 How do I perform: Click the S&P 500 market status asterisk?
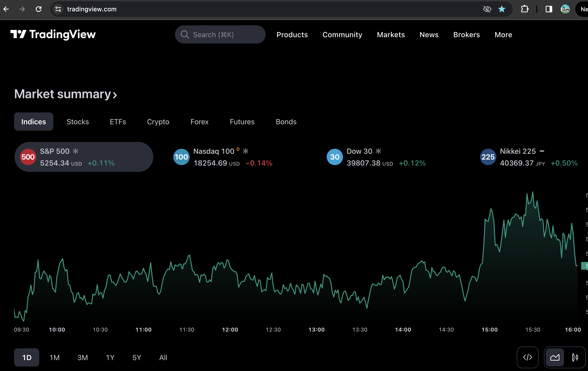pyautogui.click(x=76, y=151)
